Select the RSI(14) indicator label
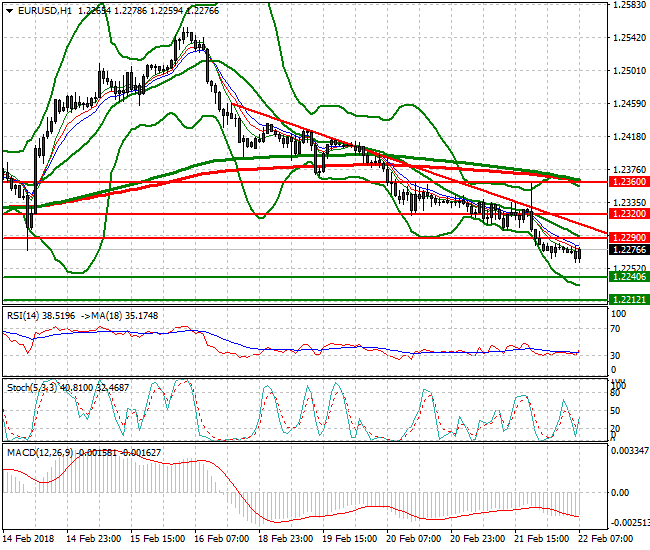Viewport: 650px width, 550px height. click(x=23, y=316)
